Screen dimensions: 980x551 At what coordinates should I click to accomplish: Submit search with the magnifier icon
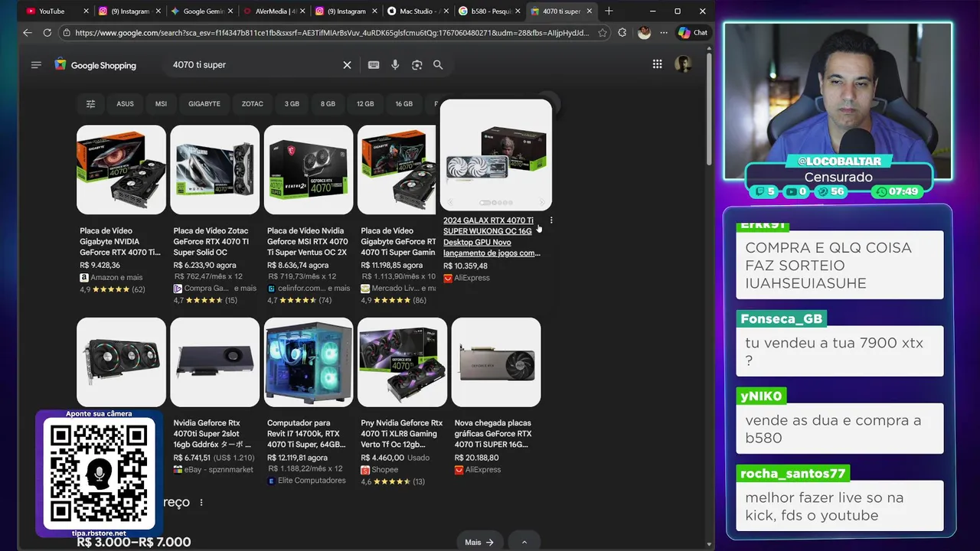point(438,65)
